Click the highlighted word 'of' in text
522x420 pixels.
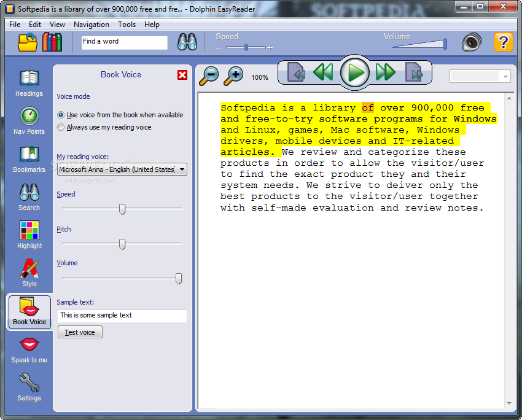(367, 107)
